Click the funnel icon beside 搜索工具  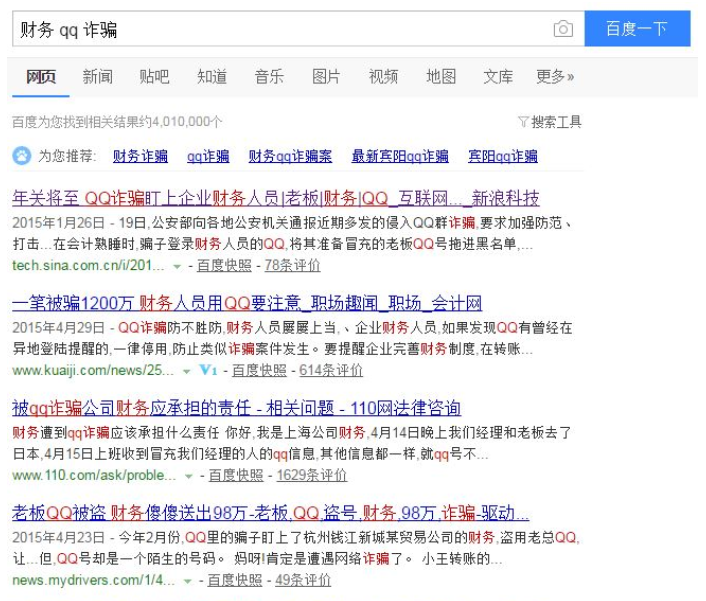pos(523,122)
